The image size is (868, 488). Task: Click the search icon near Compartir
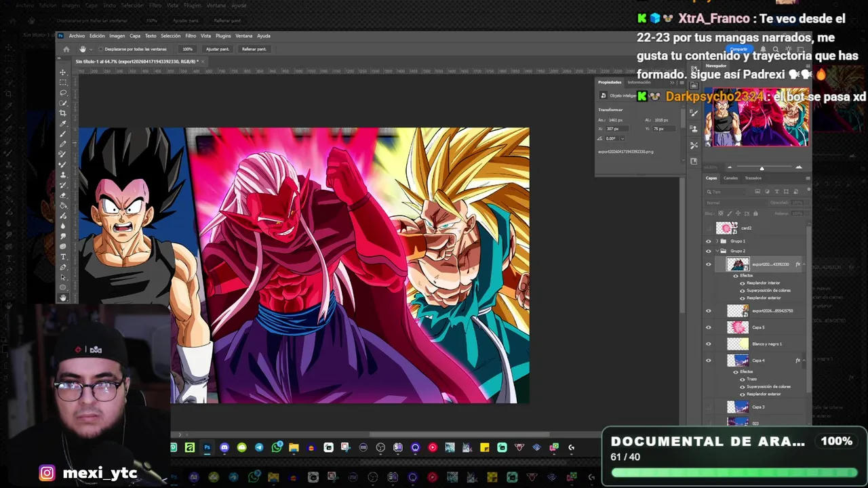tap(776, 49)
